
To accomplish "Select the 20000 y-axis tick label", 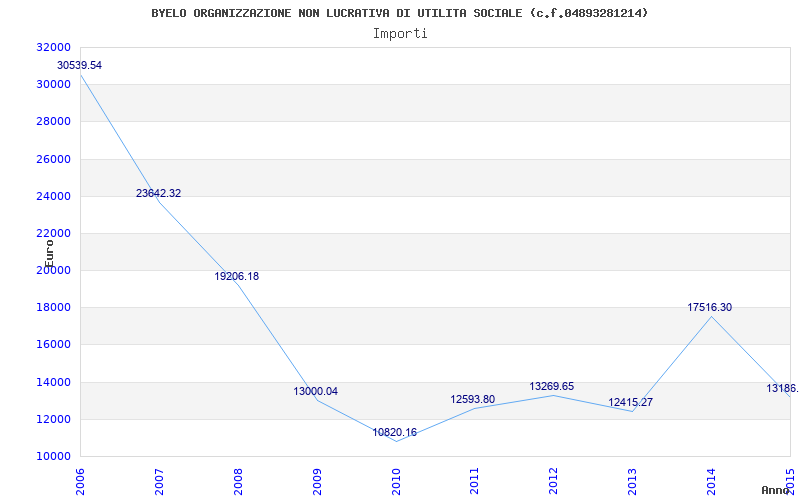I will [x=54, y=270].
